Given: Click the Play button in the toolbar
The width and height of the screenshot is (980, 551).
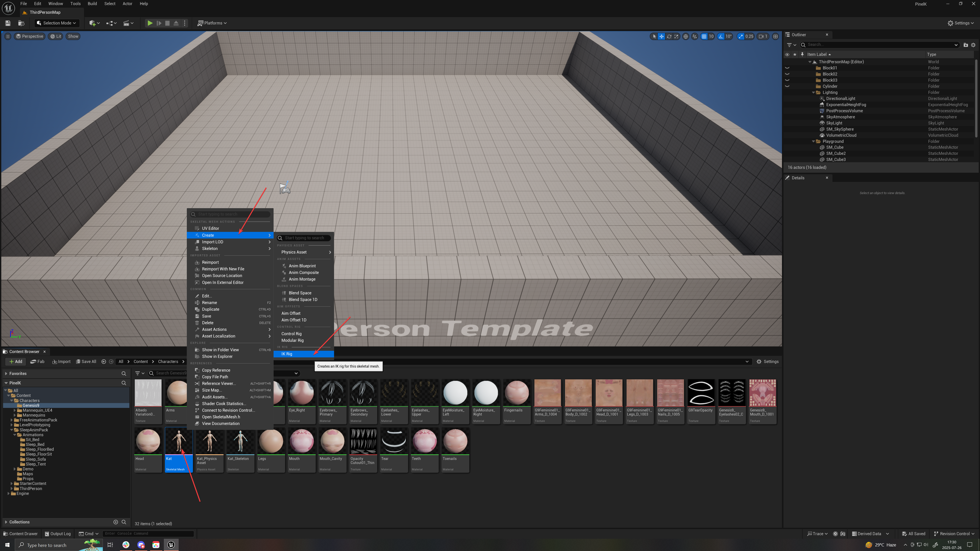Looking at the screenshot, I should tap(150, 23).
